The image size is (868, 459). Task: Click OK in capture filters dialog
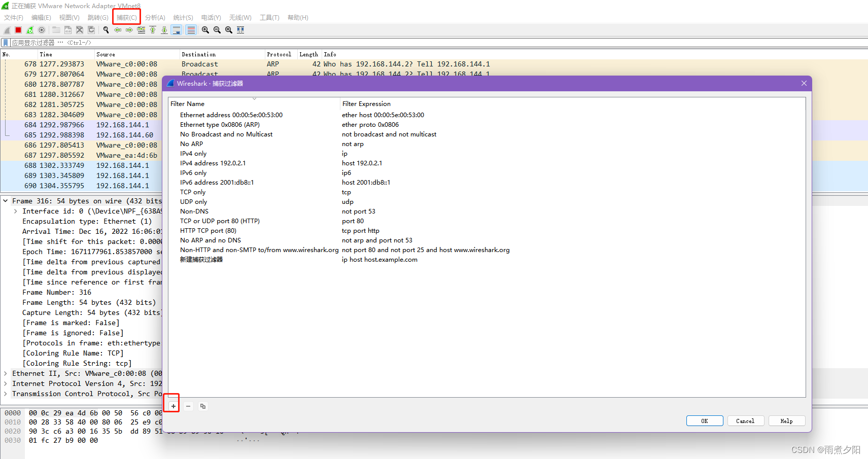click(705, 421)
